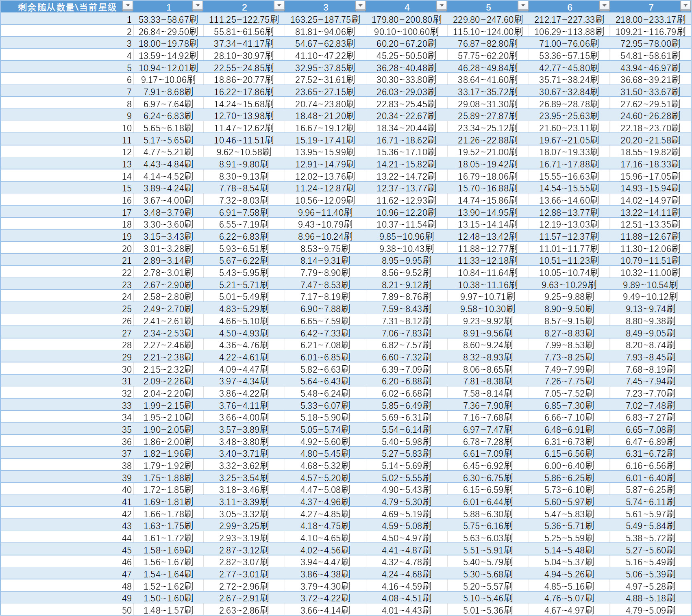Select cell 31.50~33.67刷
The width and height of the screenshot is (692, 616).
point(651,92)
